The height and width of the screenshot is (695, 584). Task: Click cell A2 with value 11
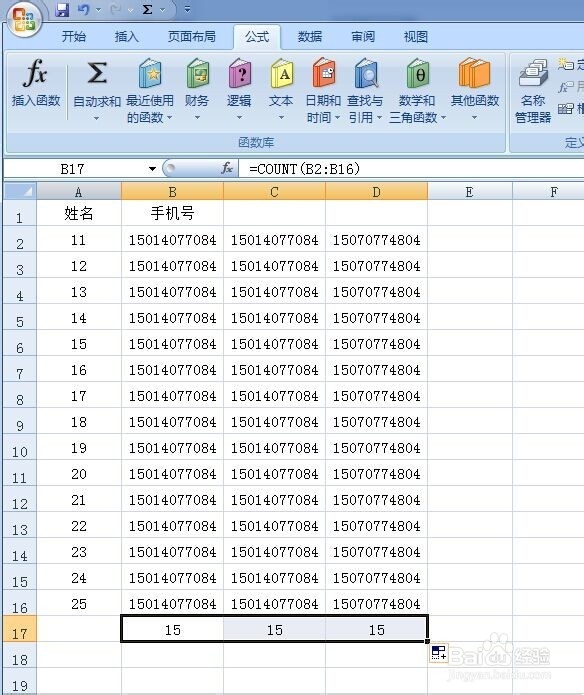pyautogui.click(x=78, y=239)
